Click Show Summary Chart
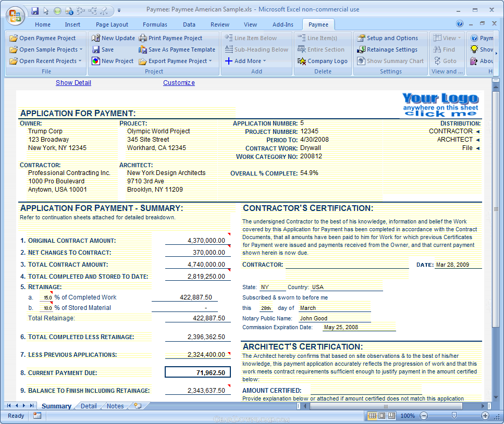 390,61
